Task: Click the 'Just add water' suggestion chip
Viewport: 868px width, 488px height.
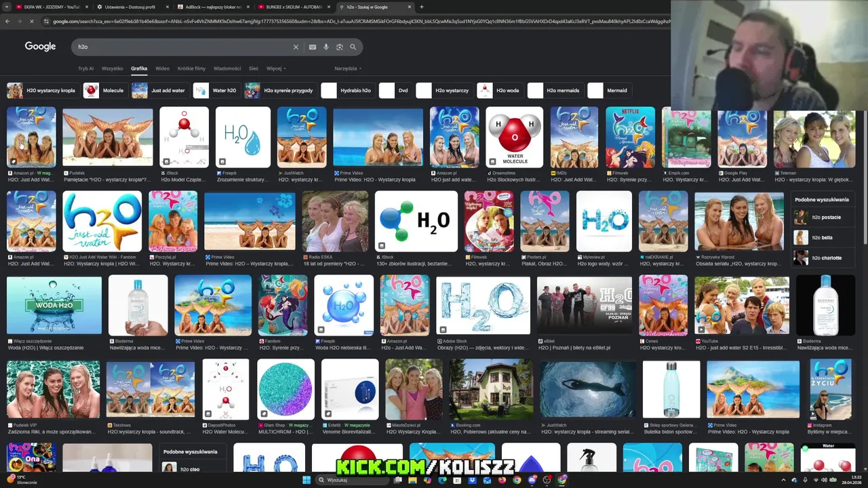Action: [x=159, y=90]
